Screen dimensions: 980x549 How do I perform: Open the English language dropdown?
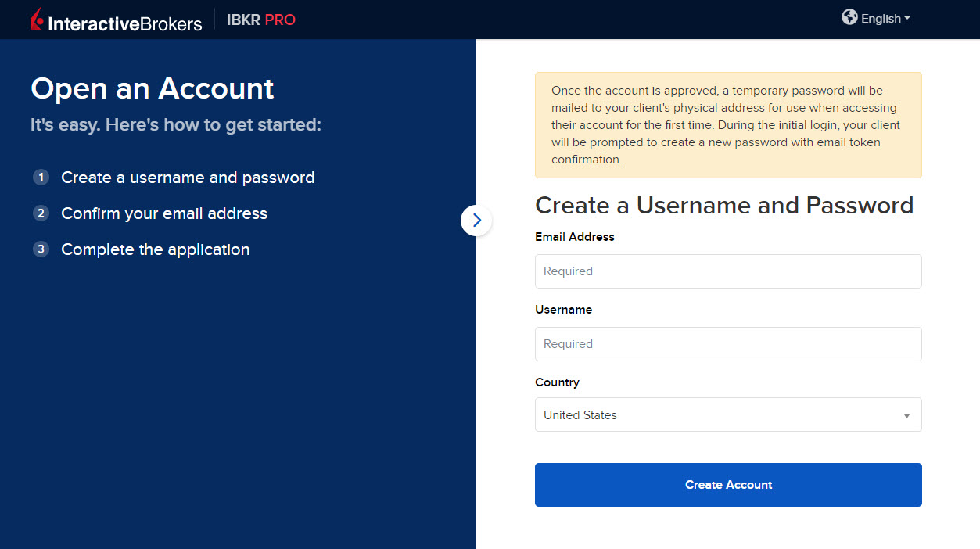click(876, 18)
